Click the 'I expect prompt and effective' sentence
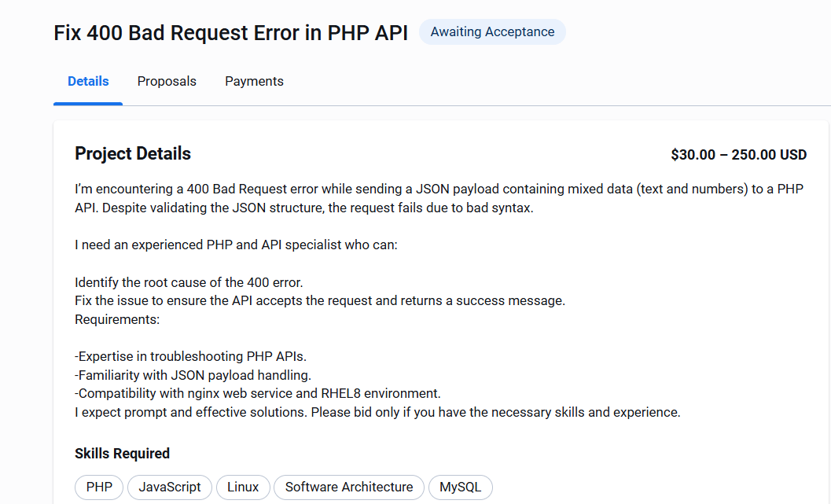The width and height of the screenshot is (831, 504). [377, 412]
